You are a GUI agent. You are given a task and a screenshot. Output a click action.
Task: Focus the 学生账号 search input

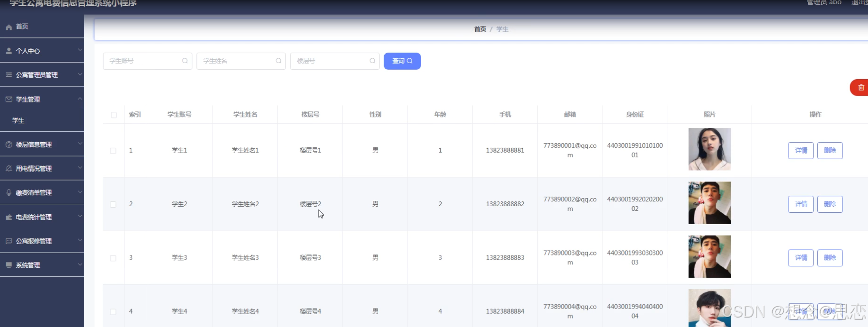[x=148, y=61]
